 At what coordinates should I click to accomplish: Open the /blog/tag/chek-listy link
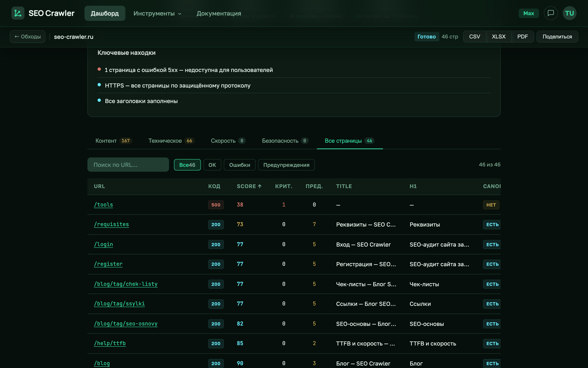(x=126, y=284)
